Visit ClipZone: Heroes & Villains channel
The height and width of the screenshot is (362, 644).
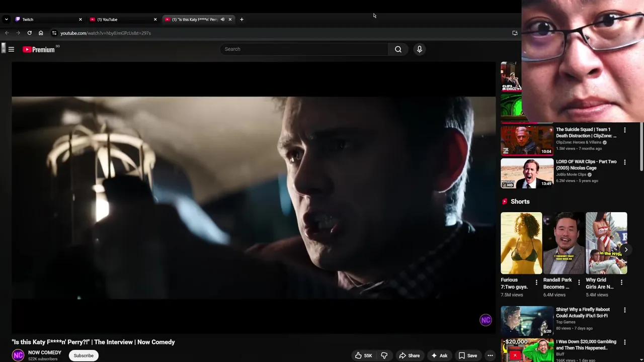[x=579, y=142]
